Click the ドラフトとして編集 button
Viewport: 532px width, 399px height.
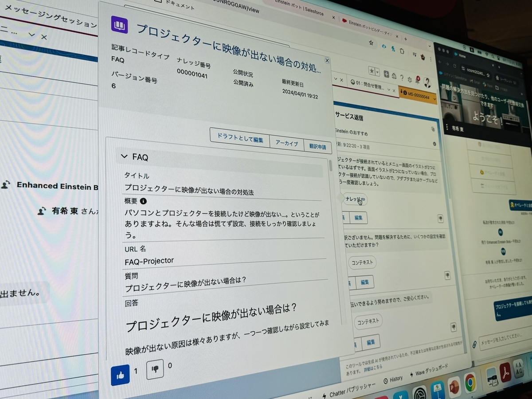240,139
